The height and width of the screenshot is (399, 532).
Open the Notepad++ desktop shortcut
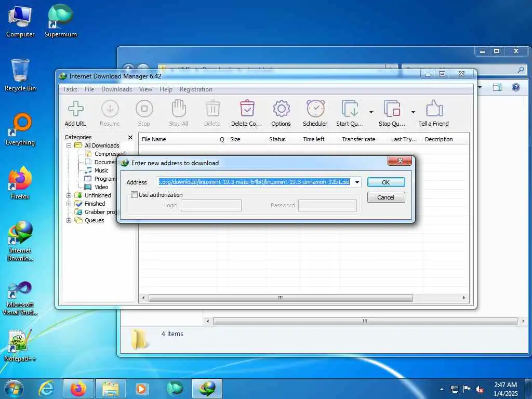(20, 345)
